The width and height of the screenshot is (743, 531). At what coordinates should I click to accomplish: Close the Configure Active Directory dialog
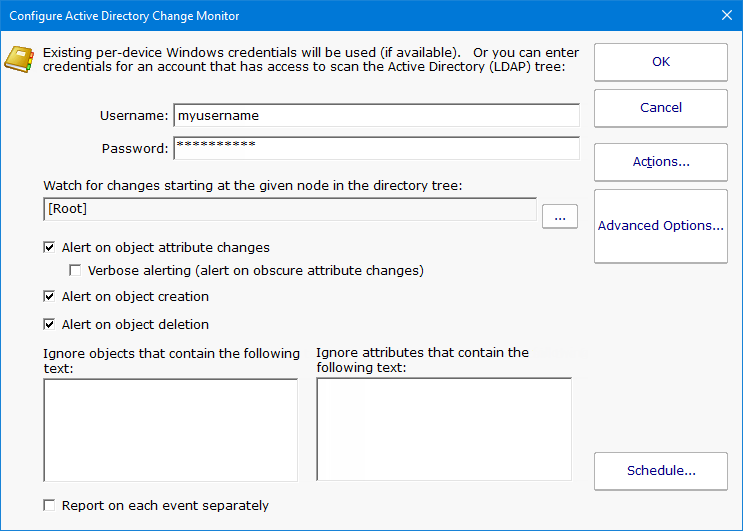(726, 16)
